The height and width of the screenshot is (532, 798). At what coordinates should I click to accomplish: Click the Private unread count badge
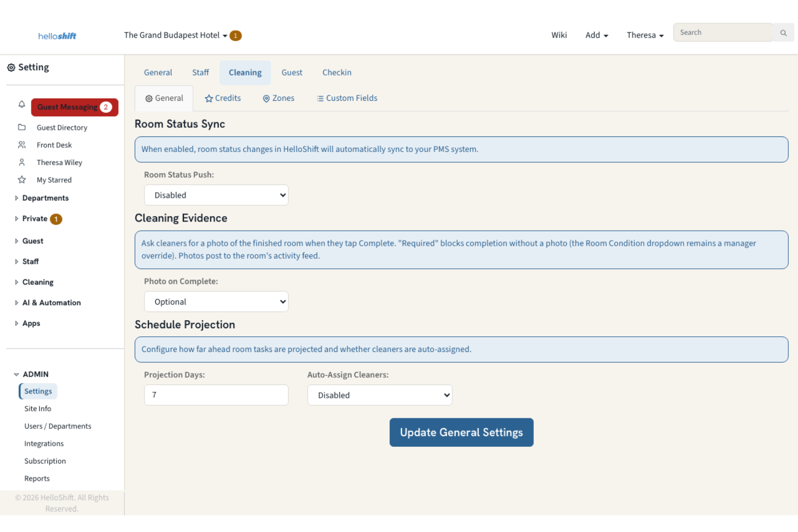(56, 219)
